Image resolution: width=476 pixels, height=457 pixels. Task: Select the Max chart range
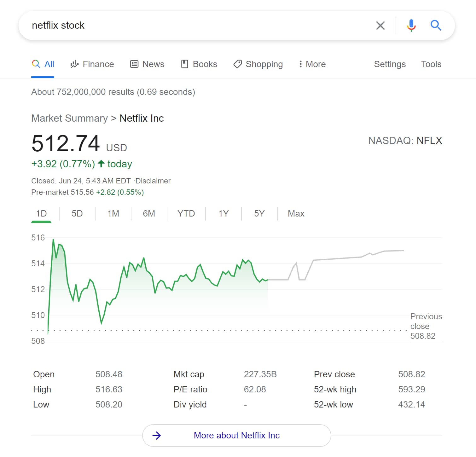[x=296, y=214]
